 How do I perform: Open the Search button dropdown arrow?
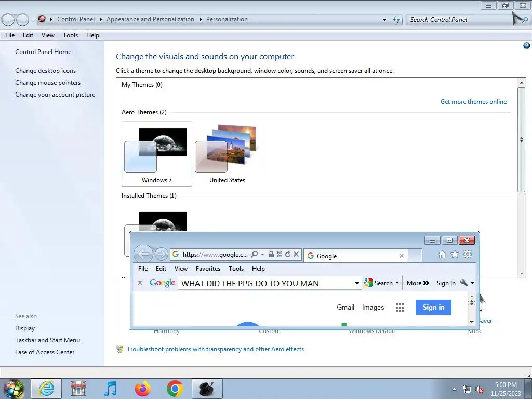pyautogui.click(x=397, y=283)
